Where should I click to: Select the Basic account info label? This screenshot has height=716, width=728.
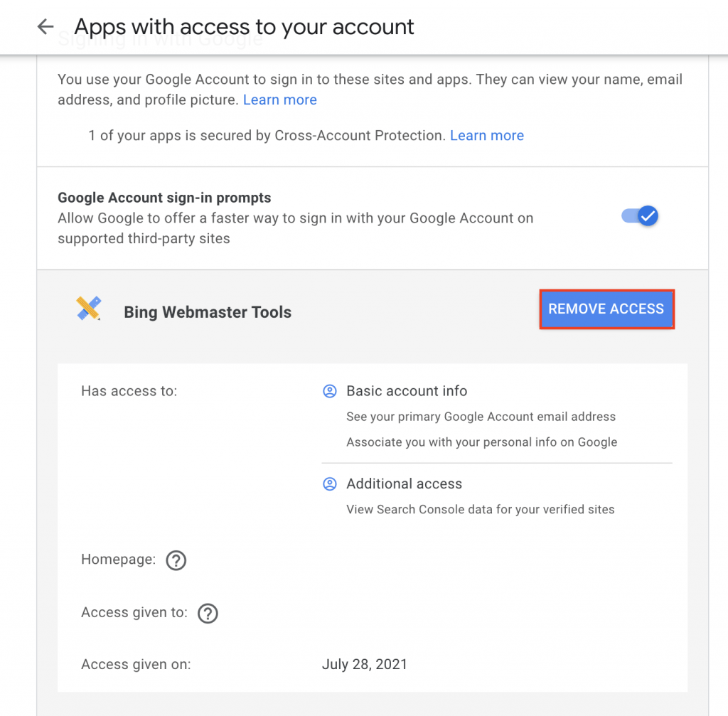[407, 391]
